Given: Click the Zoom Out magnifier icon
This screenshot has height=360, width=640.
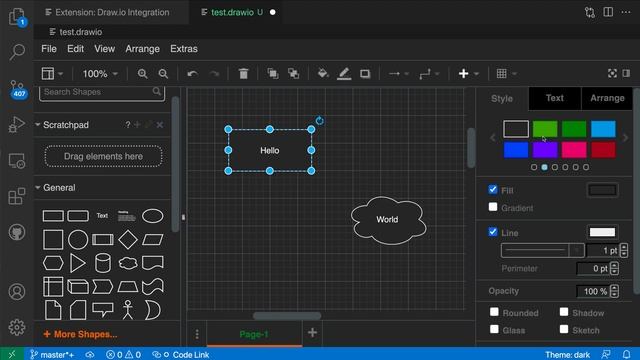Looking at the screenshot, I should [x=163, y=74].
